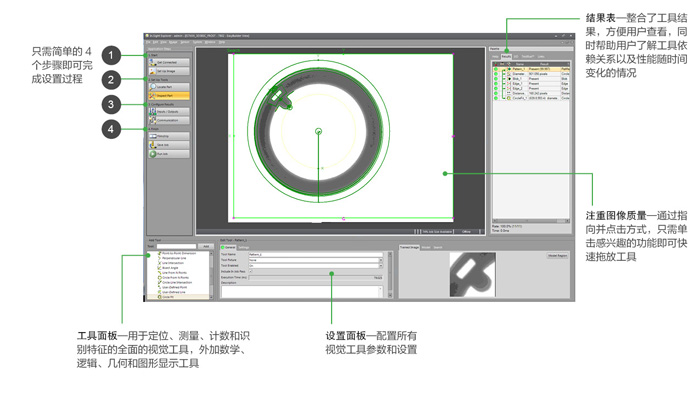Select the Edge_2 row in results table

pyautogui.click(x=531, y=88)
